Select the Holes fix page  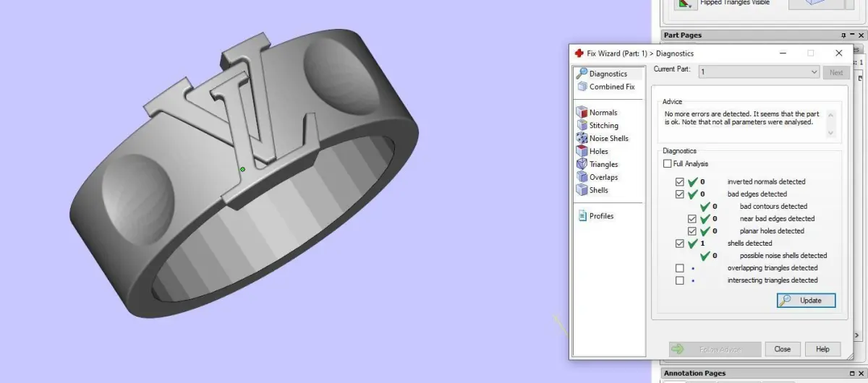click(x=592, y=151)
